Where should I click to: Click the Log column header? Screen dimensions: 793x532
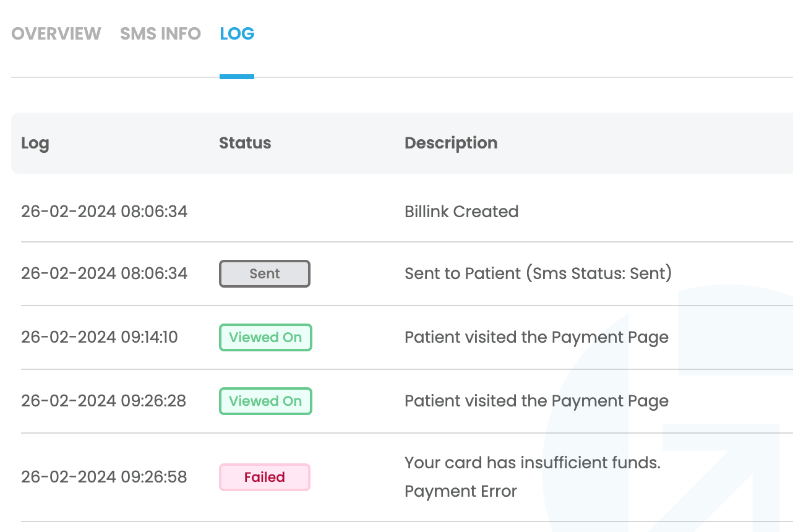click(35, 143)
